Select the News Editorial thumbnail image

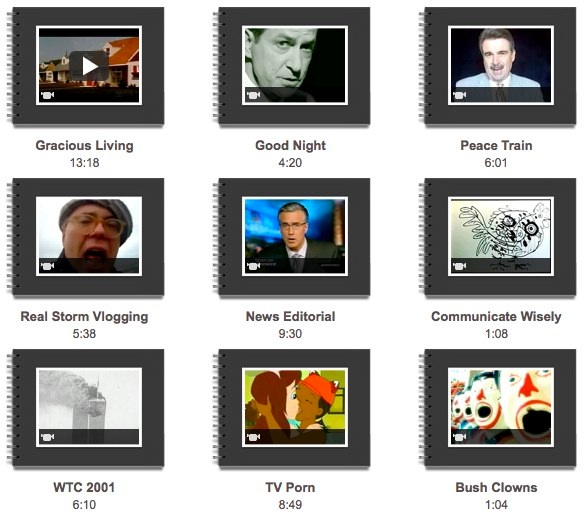[x=295, y=236]
